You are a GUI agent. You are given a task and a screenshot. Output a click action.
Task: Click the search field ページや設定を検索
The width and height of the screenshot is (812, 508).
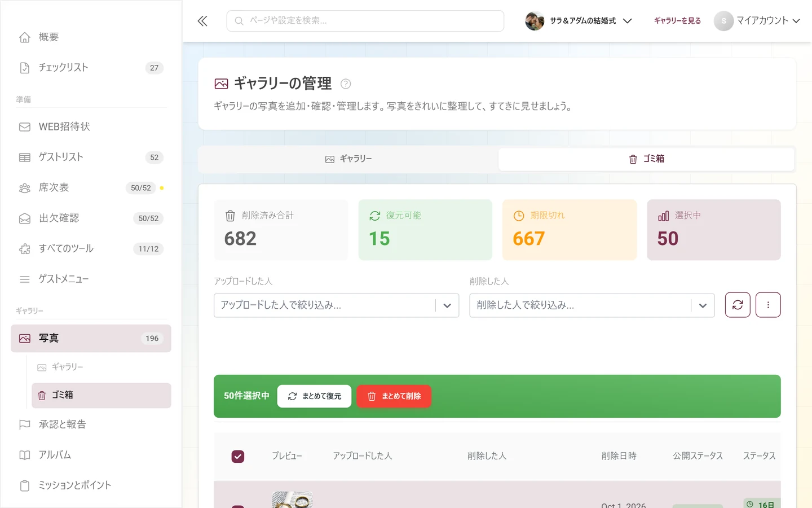click(x=365, y=21)
